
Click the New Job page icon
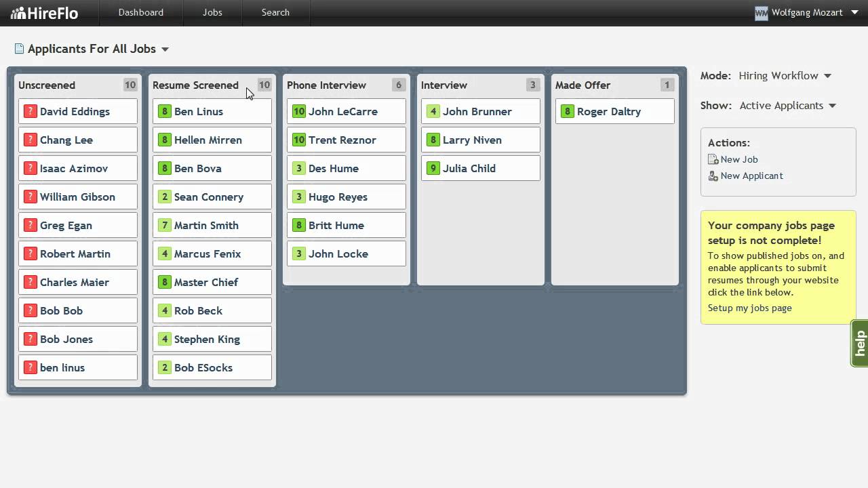coord(713,159)
